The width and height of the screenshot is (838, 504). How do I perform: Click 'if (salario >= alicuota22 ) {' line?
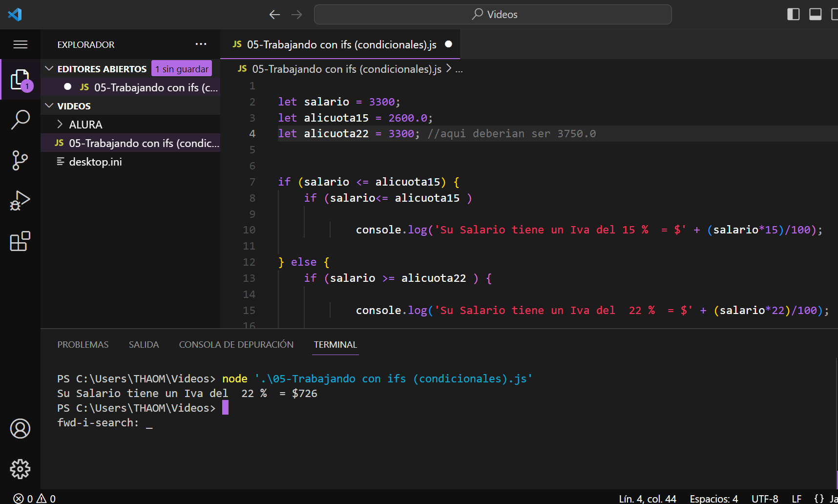click(398, 278)
